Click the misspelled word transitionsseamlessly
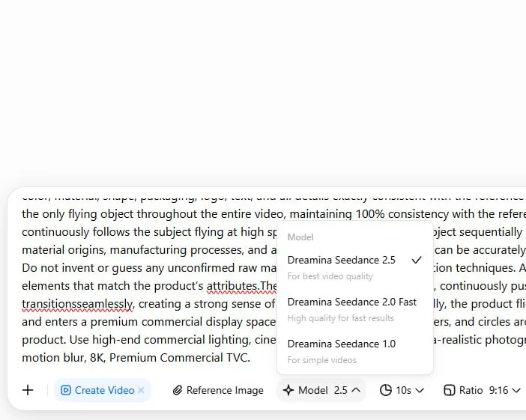This screenshot has height=420, width=526. point(77,304)
